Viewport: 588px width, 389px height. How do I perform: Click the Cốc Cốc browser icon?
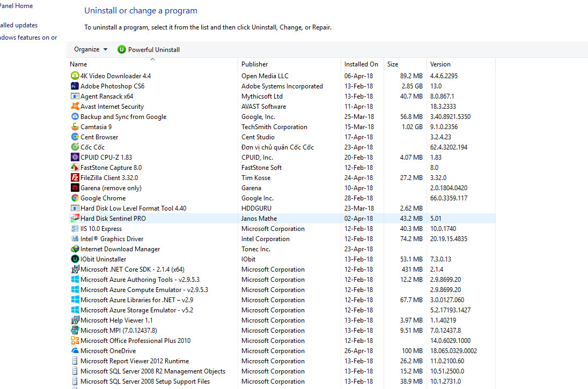75,147
